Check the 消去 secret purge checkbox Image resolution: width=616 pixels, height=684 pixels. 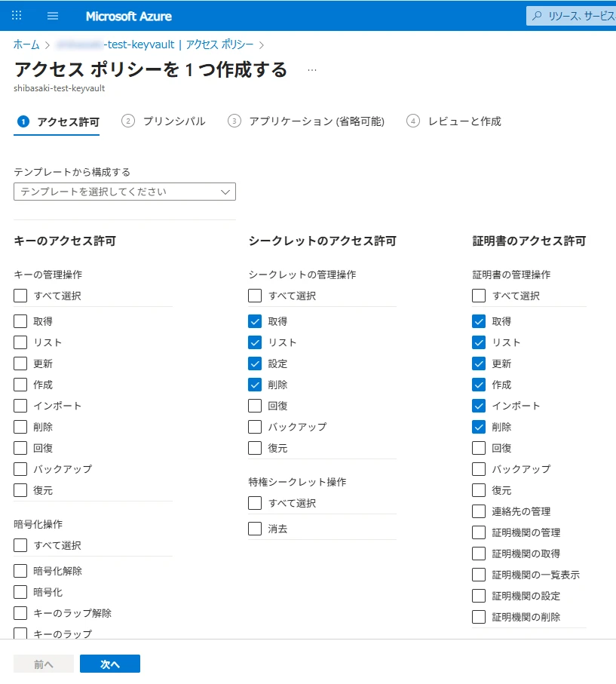point(255,529)
